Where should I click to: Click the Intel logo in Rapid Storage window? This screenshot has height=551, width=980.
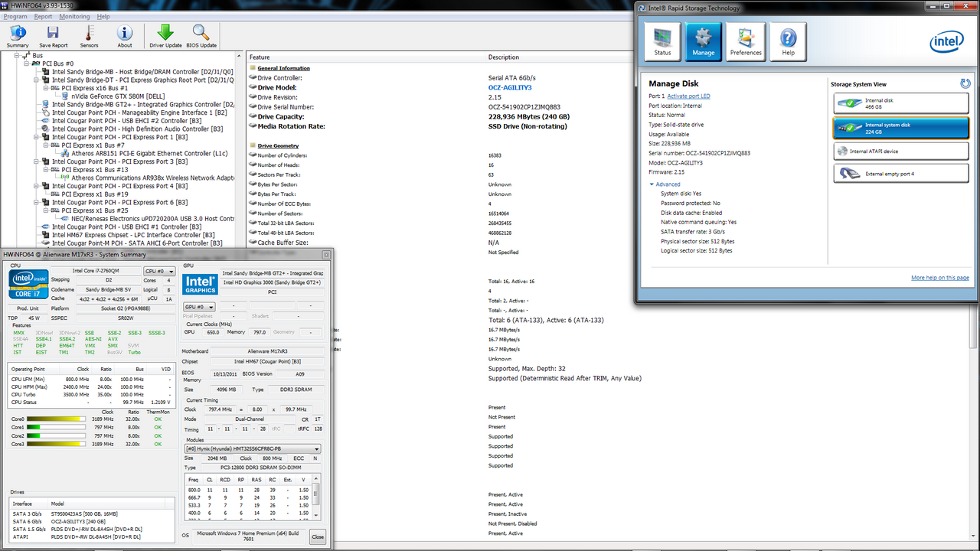(x=946, y=42)
